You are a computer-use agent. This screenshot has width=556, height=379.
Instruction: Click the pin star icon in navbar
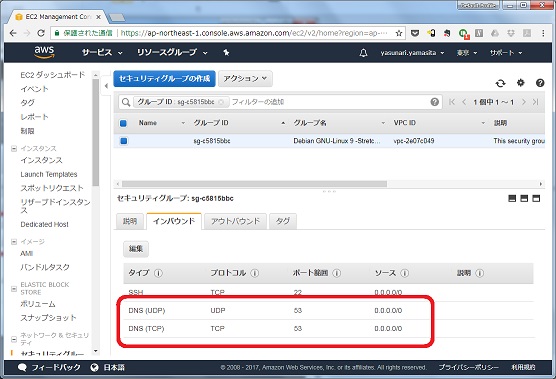point(226,52)
